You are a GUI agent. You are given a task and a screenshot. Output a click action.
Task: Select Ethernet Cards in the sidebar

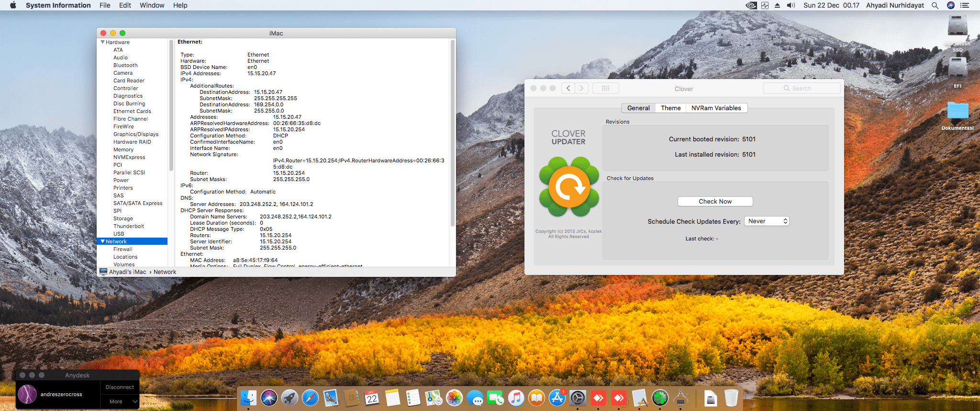[x=132, y=111]
